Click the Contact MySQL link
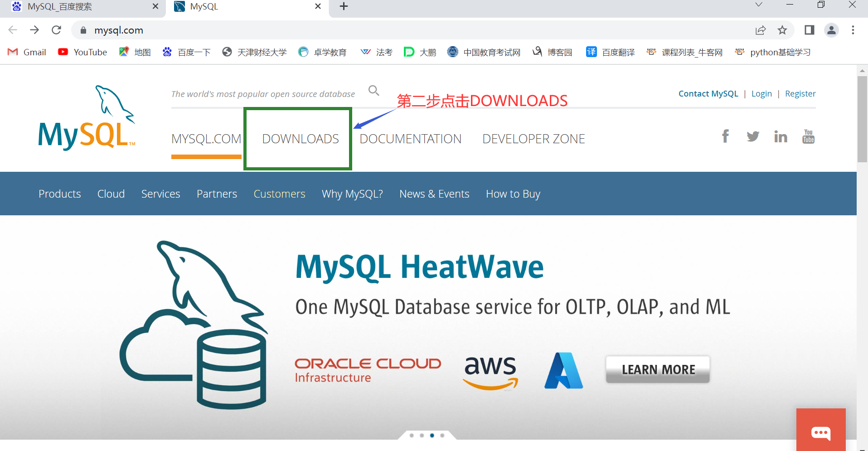Image resolution: width=868 pixels, height=451 pixels. click(708, 94)
